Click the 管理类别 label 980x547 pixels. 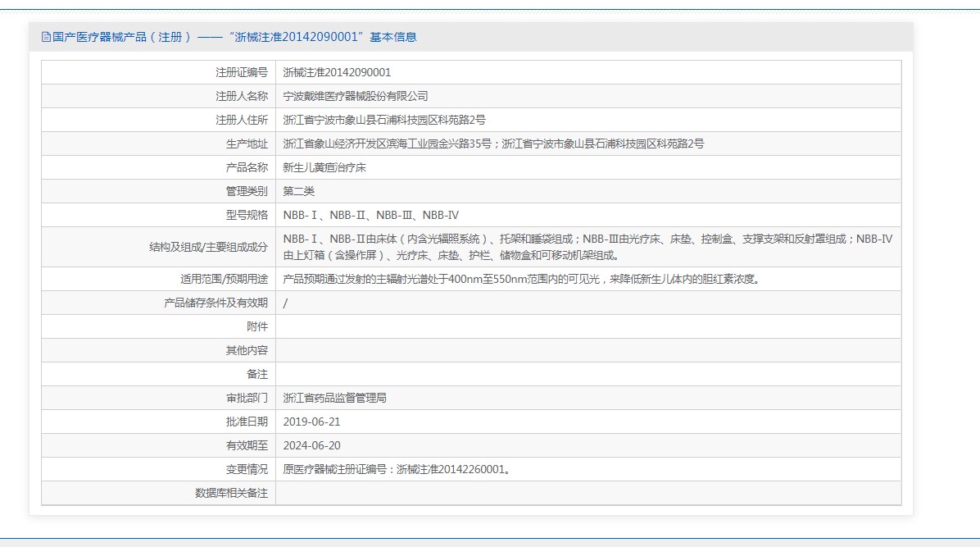(247, 192)
